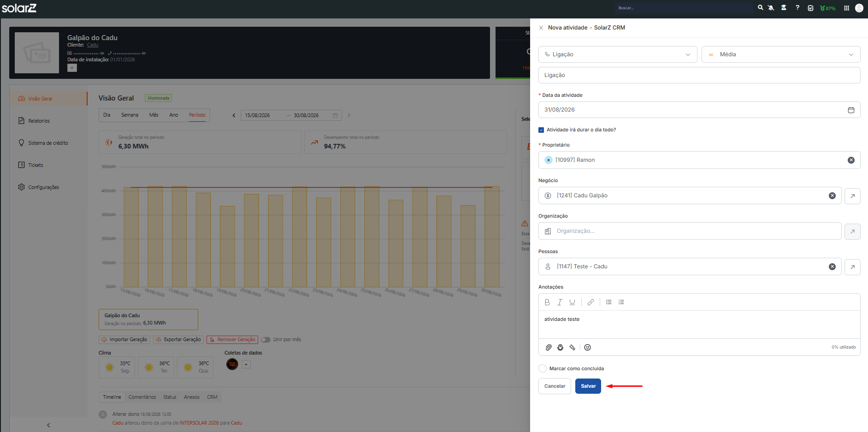Image resolution: width=868 pixels, height=432 pixels.
Task: Select the Dia period tab
Action: pyautogui.click(x=107, y=115)
